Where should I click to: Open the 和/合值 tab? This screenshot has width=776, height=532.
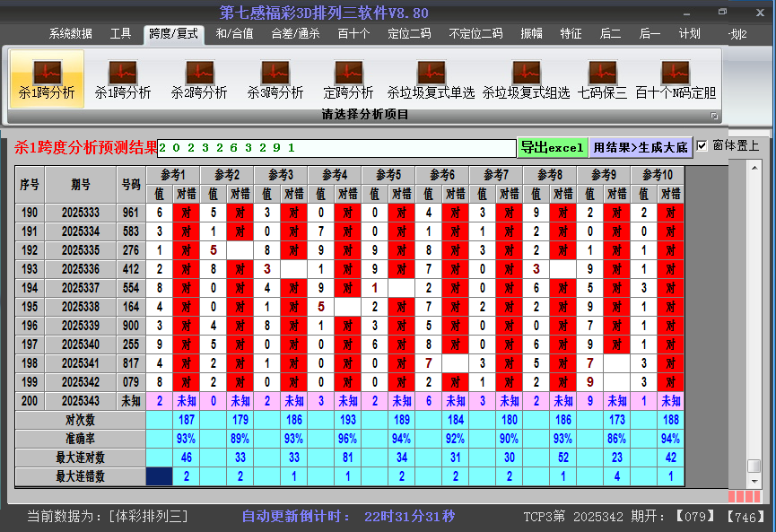234,34
